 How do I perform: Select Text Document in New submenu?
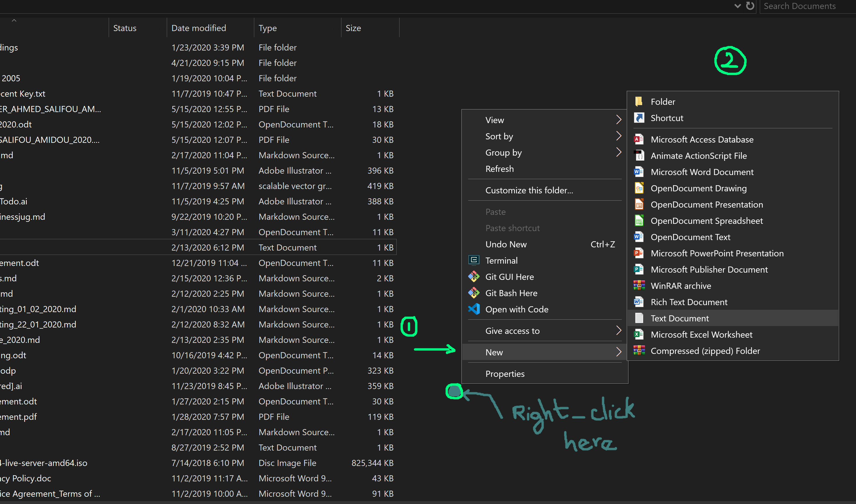(x=733, y=318)
